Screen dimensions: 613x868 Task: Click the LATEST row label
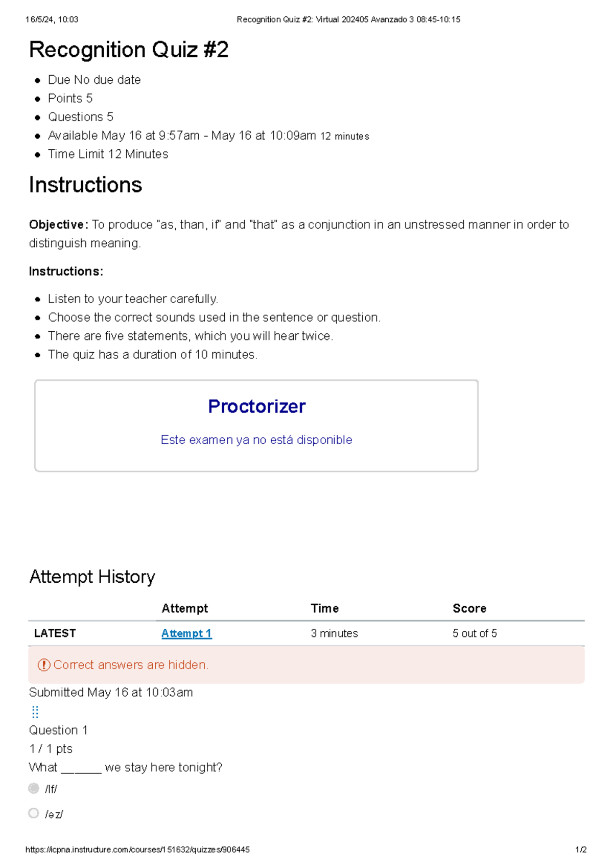click(x=55, y=633)
